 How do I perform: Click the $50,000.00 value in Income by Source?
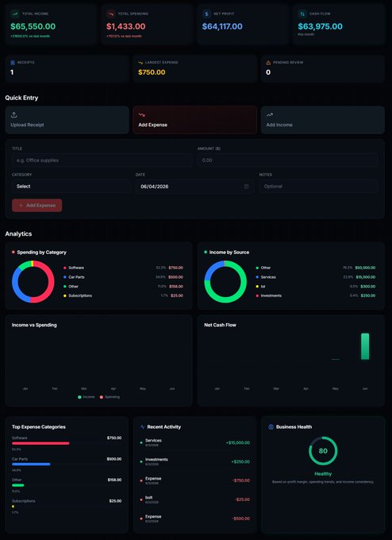coord(365,268)
